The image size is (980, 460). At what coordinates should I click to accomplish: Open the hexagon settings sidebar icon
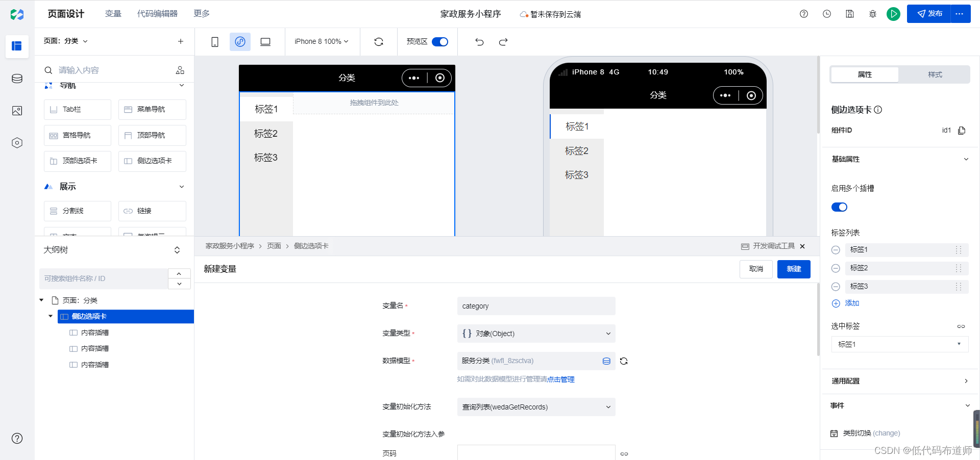point(17,143)
